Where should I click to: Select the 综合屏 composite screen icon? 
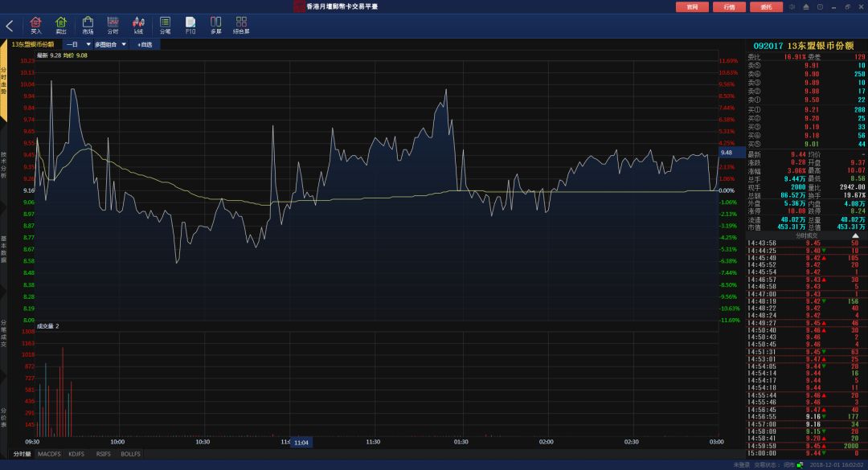[241, 26]
